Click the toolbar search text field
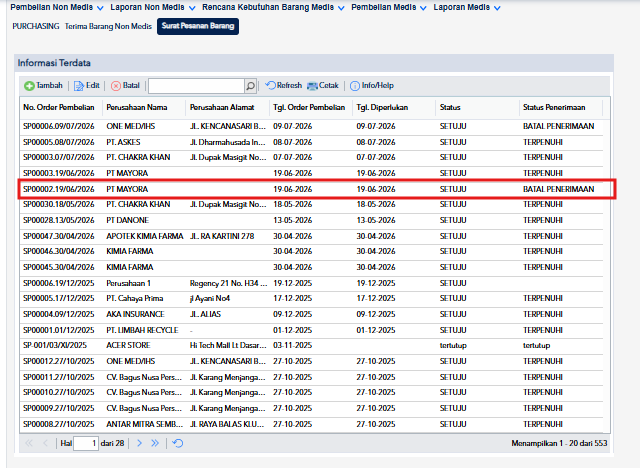 [196, 86]
